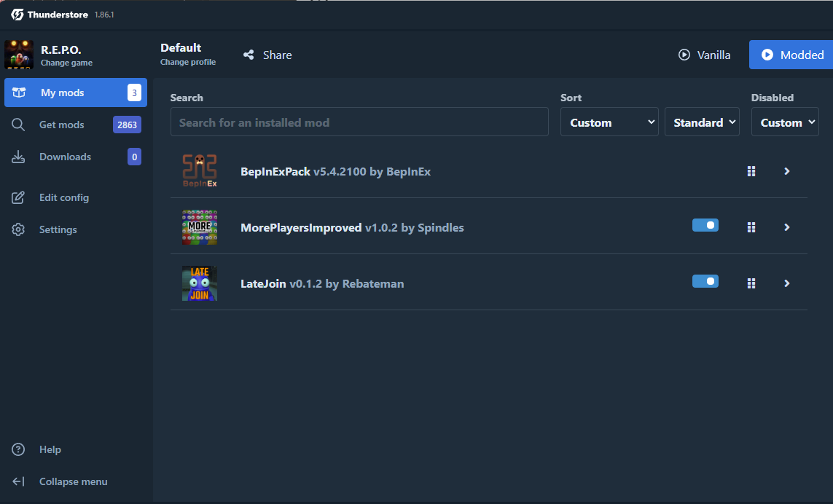Open Edit config
The height and width of the screenshot is (504, 833).
(76, 197)
